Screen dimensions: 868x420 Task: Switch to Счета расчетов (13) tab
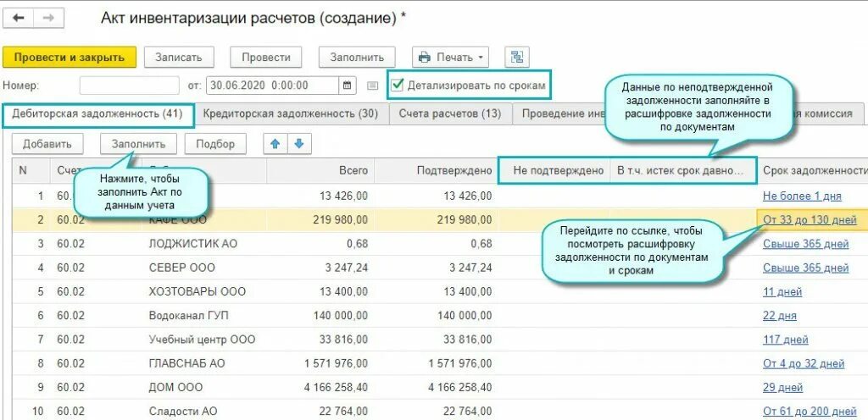(x=449, y=113)
